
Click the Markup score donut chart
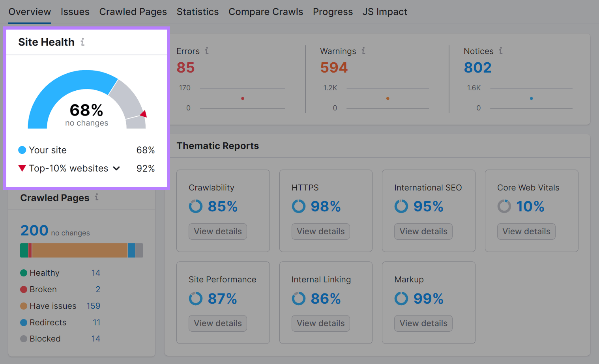[x=401, y=298]
